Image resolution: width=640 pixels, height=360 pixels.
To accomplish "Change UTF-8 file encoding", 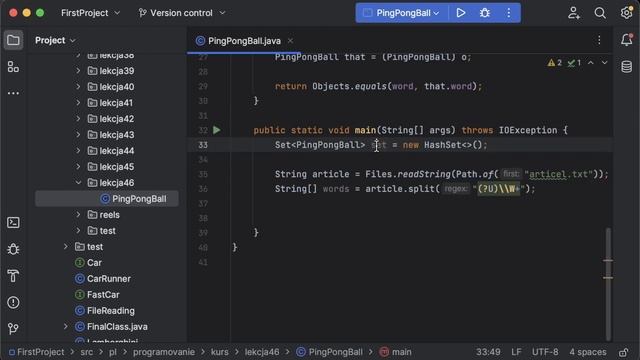I will pos(545,352).
